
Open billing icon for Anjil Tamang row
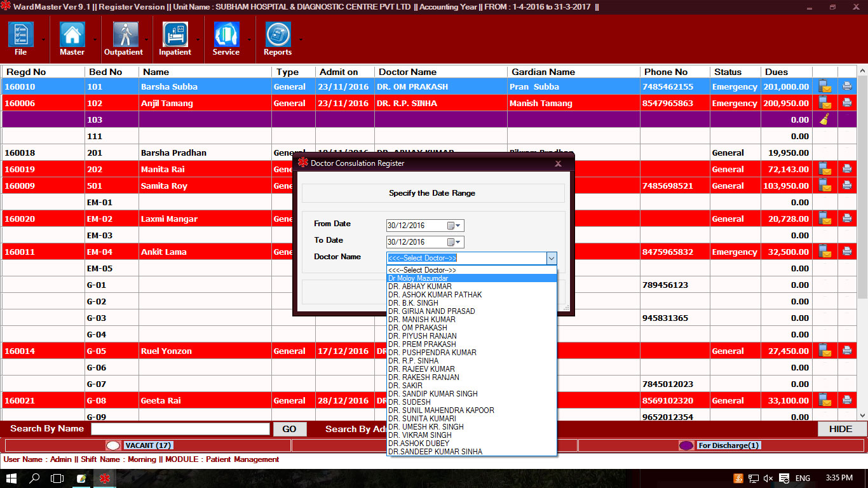tap(825, 103)
